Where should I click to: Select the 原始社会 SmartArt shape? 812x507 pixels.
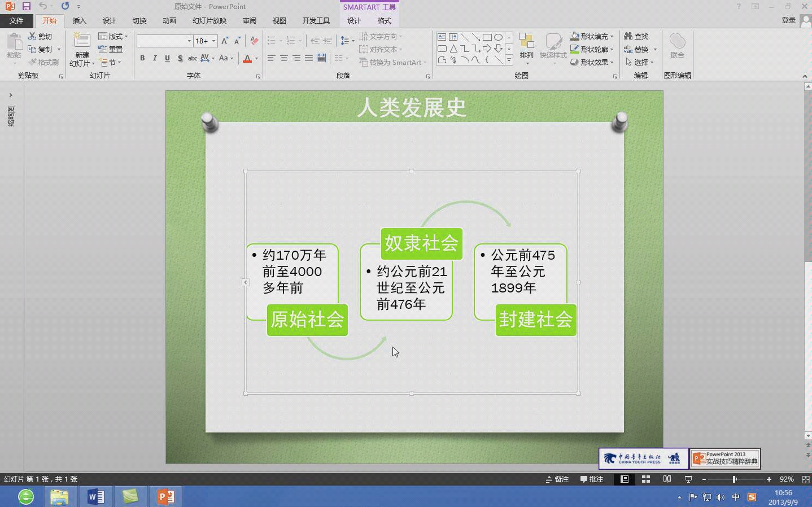point(307,320)
